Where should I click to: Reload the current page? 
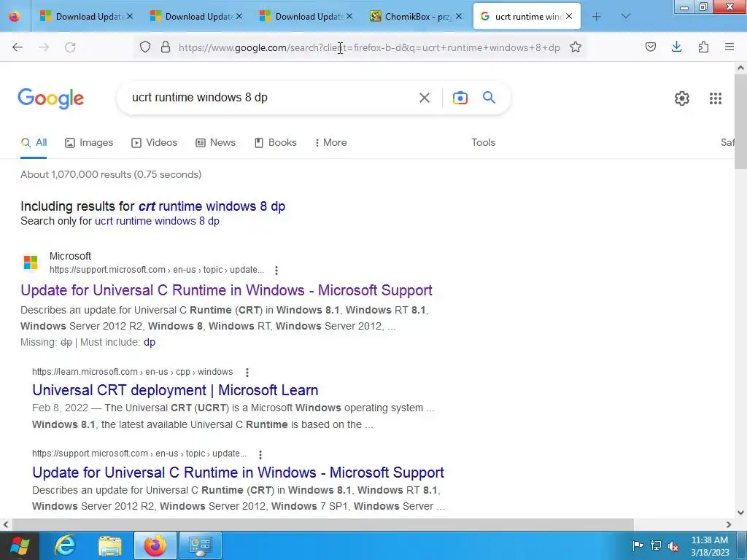[x=70, y=47]
